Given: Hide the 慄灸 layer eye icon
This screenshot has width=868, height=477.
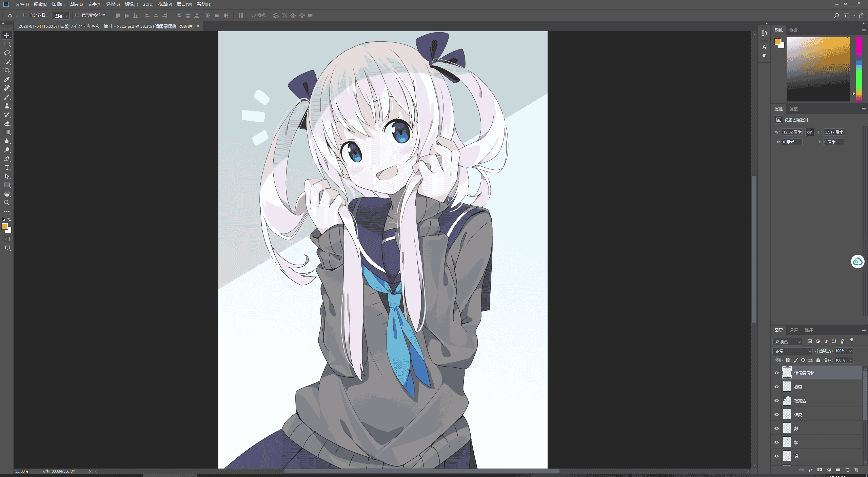Looking at the screenshot, I should tap(776, 414).
